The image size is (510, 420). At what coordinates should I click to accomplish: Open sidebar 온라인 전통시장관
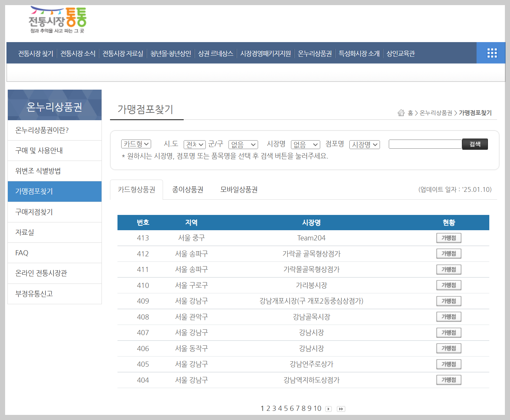click(55, 273)
